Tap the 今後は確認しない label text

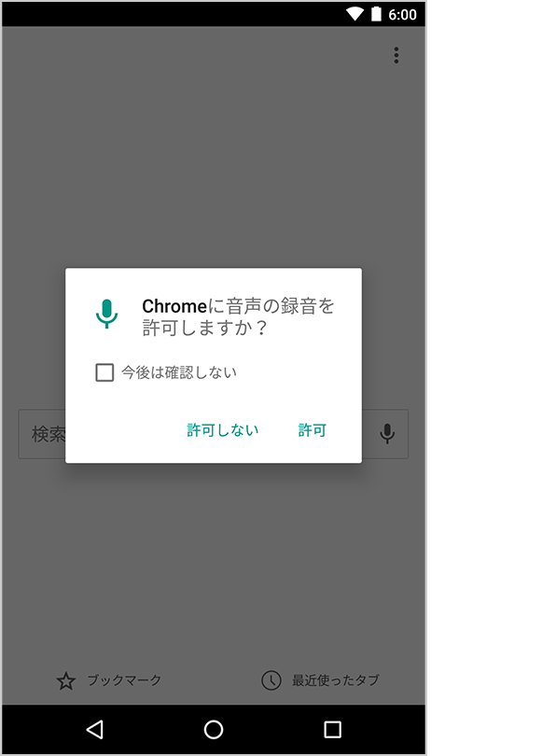(179, 372)
